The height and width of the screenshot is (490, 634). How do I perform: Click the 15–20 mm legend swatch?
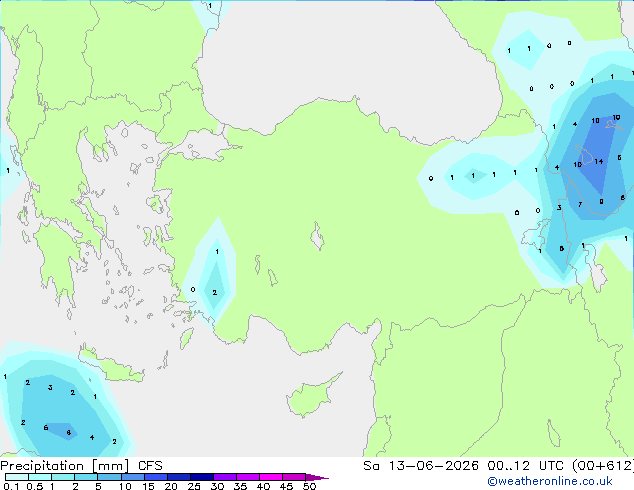[155, 477]
